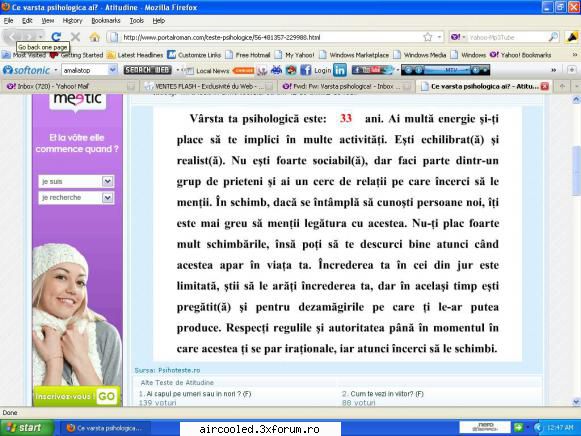Go back one page with Back arrow

click(11, 37)
